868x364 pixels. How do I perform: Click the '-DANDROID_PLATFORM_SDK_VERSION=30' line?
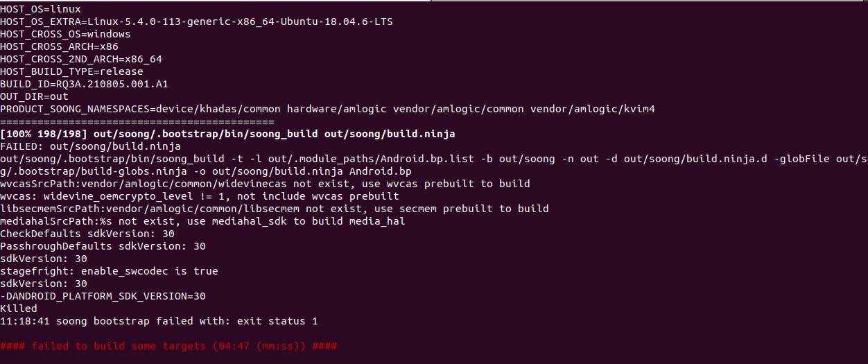pos(103,296)
